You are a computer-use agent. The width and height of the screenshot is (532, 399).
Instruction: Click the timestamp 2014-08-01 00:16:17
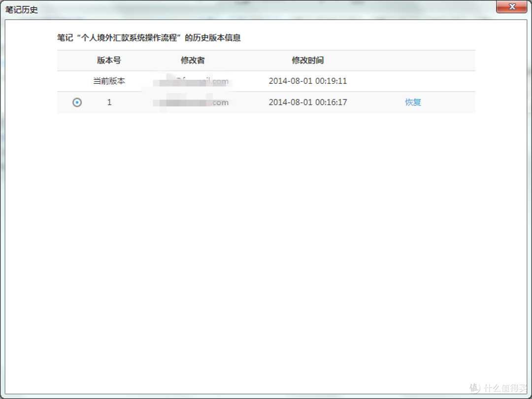point(308,102)
